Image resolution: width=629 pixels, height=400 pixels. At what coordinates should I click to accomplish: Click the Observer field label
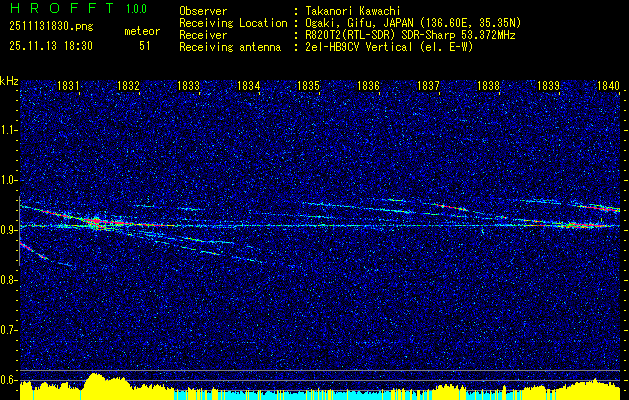point(203,11)
